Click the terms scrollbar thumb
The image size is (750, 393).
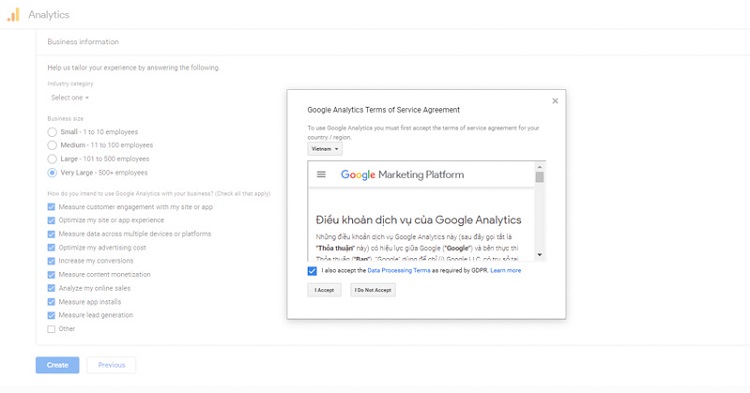[x=540, y=177]
